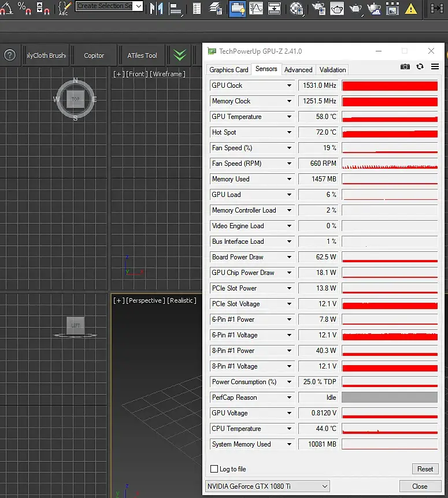Click GPU-Z refresh icon
This screenshot has width=448, height=498.
[x=420, y=66]
